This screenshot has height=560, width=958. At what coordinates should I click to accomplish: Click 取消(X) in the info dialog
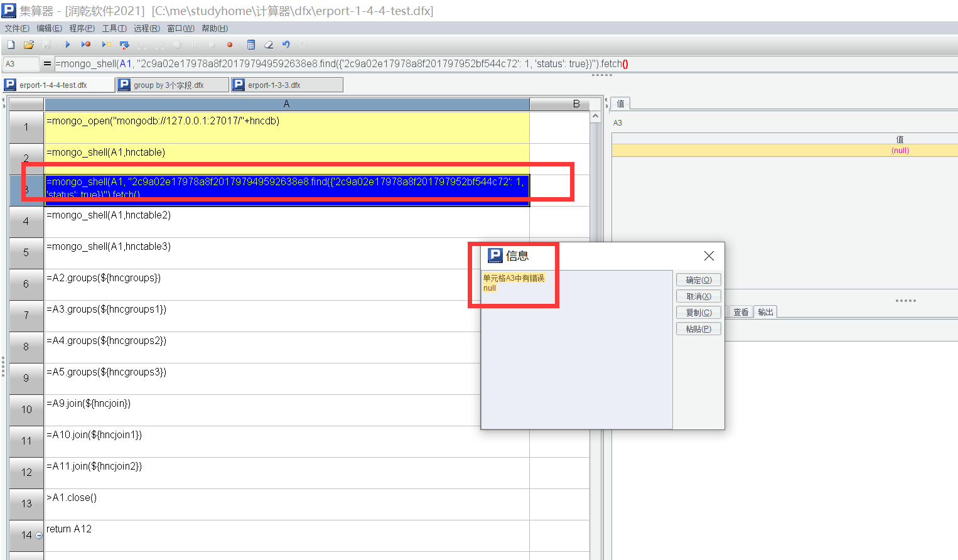699,296
